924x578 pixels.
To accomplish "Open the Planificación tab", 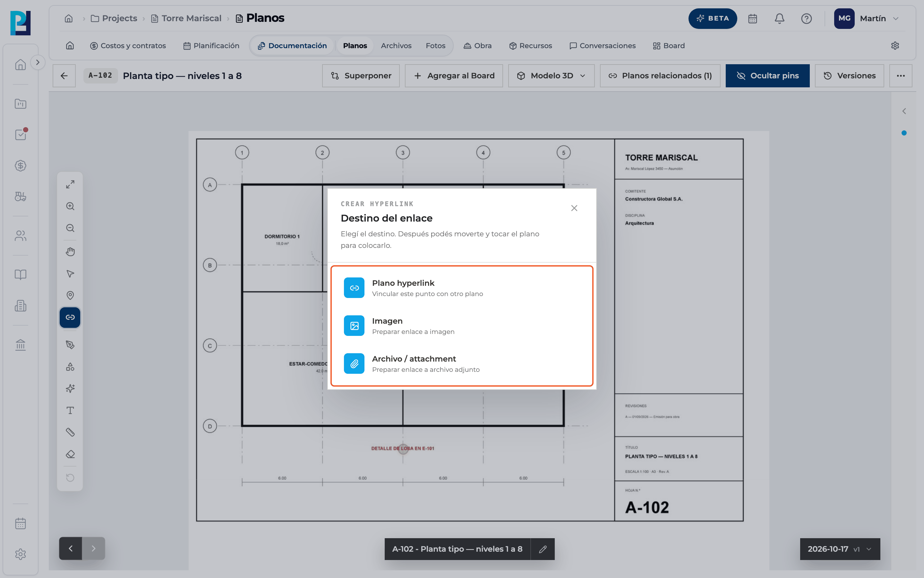I will pyautogui.click(x=211, y=46).
